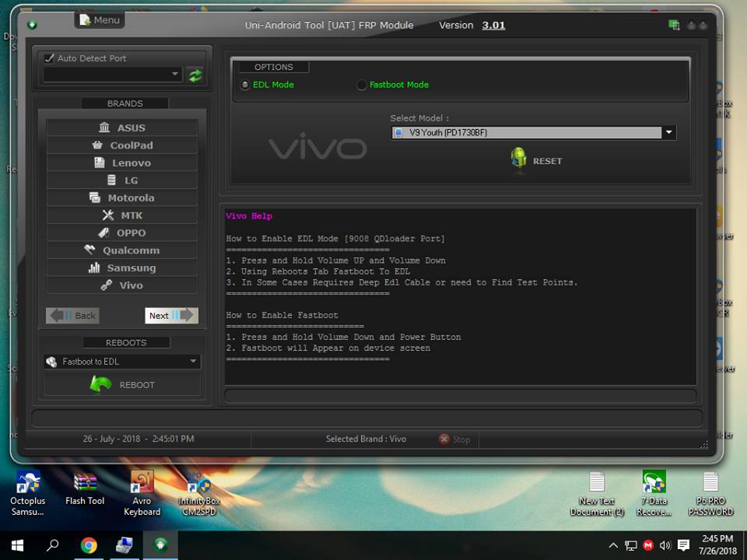Click the green app logo in title bar
Viewport: 747px width, 560px height.
pyautogui.click(x=33, y=25)
